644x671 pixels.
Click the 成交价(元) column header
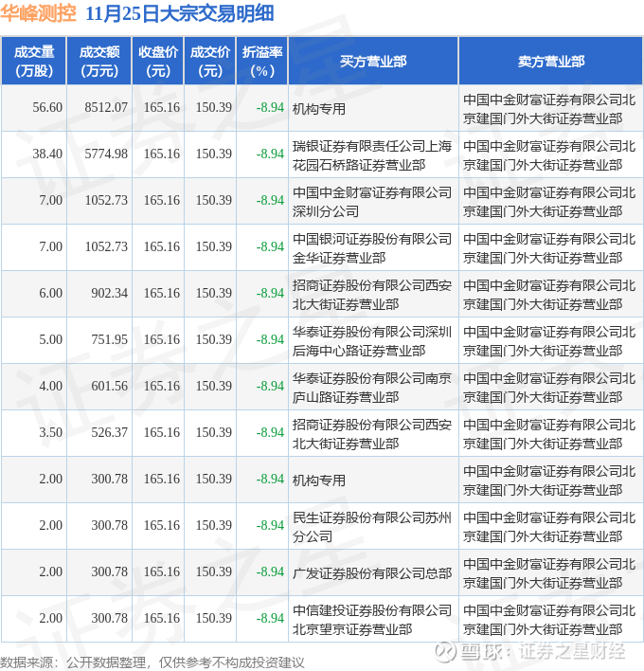(x=210, y=62)
